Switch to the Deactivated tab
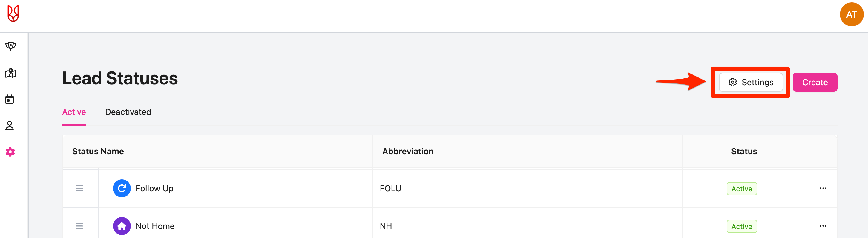Screen dimensions: 868x238 (128, 112)
